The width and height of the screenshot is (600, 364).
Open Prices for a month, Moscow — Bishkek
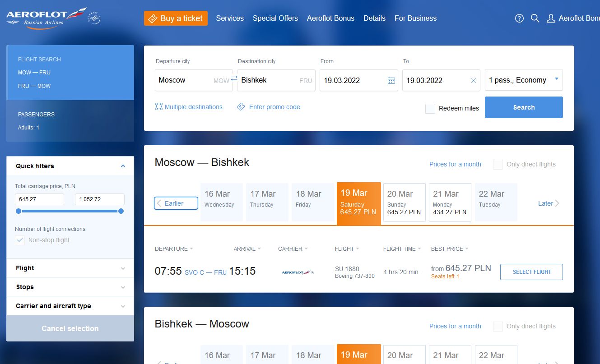point(455,164)
